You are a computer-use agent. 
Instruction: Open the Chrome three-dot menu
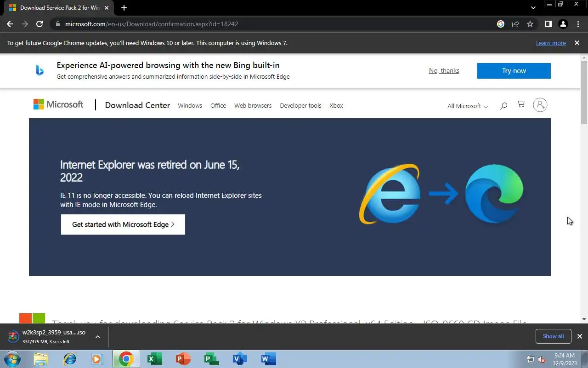click(x=577, y=24)
